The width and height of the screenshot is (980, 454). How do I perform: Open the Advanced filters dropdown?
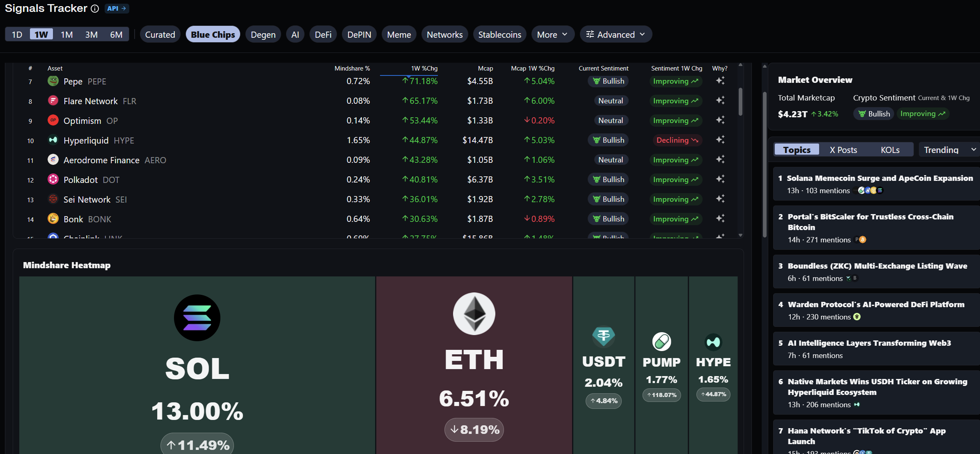coord(616,34)
